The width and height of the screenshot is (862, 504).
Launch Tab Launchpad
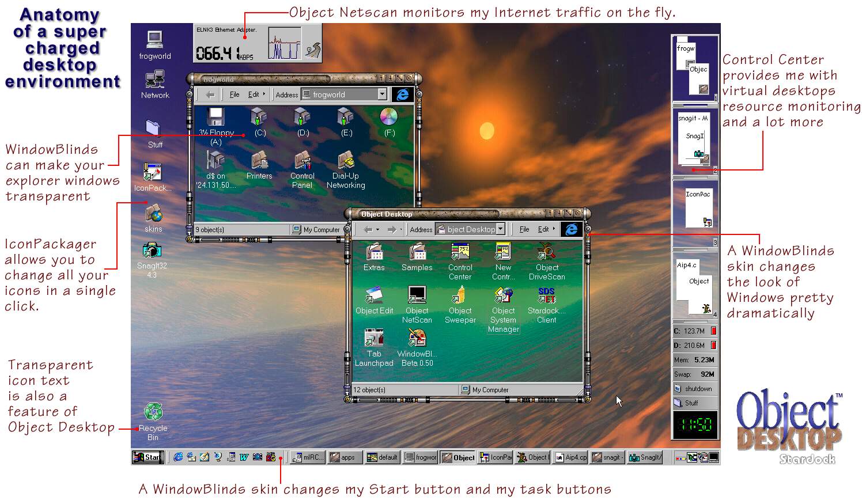pos(374,348)
